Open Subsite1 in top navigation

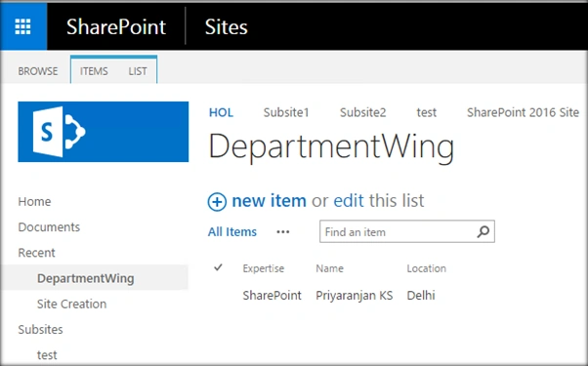click(x=286, y=112)
